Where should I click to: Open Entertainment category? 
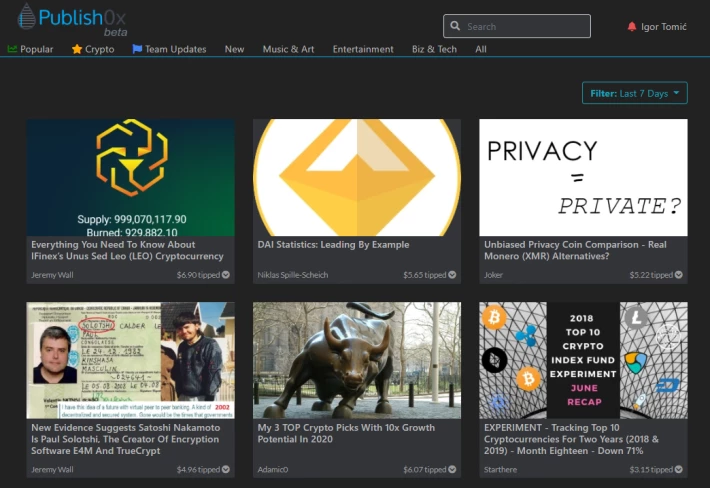tap(363, 49)
